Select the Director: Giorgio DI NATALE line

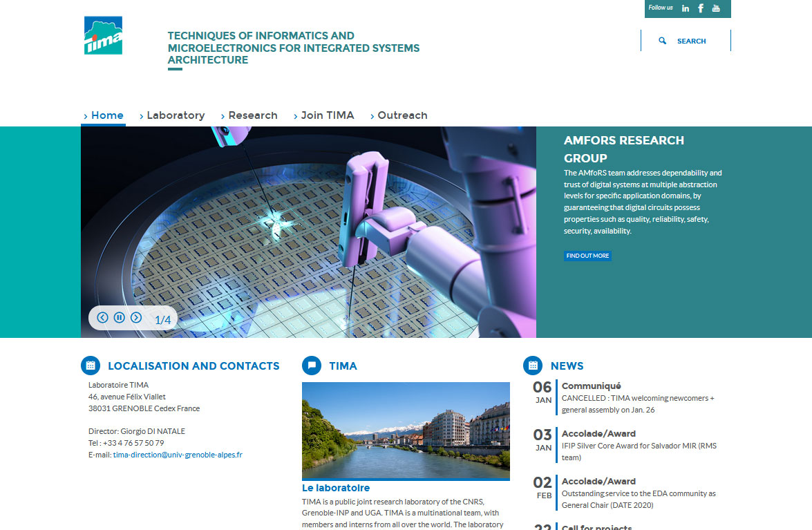(137, 431)
